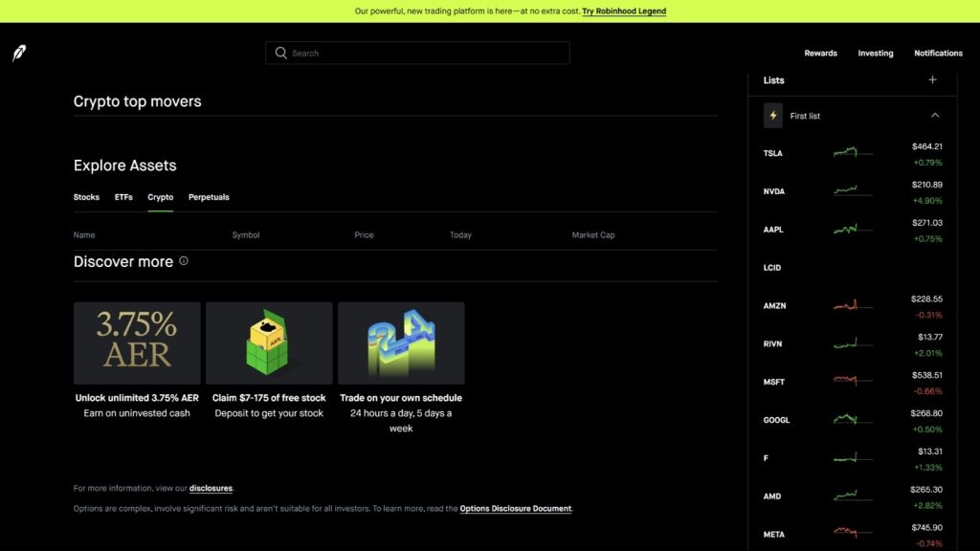The width and height of the screenshot is (980, 551).
Task: Click the info icon next to Discover more
Action: pyautogui.click(x=184, y=260)
